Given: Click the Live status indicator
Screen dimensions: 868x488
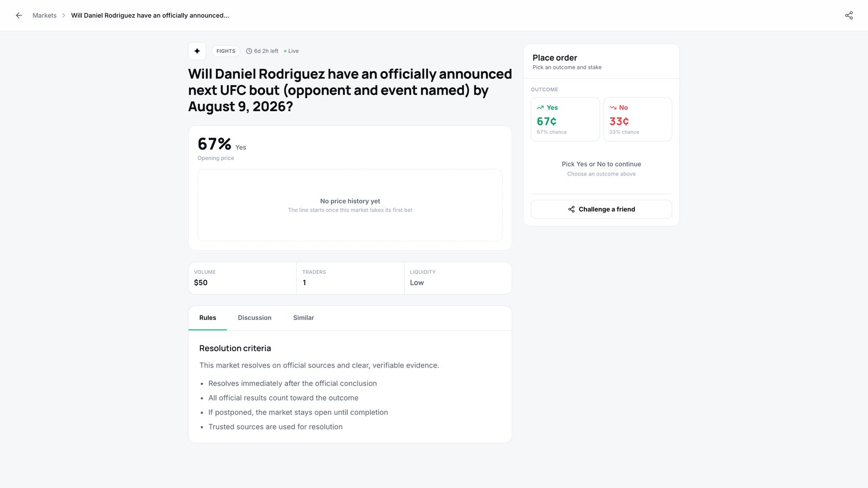Looking at the screenshot, I should 291,51.
